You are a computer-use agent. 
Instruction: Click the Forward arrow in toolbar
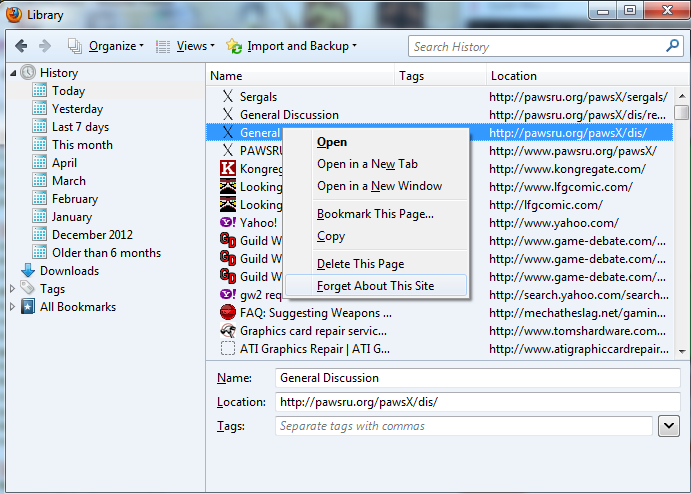click(x=45, y=46)
